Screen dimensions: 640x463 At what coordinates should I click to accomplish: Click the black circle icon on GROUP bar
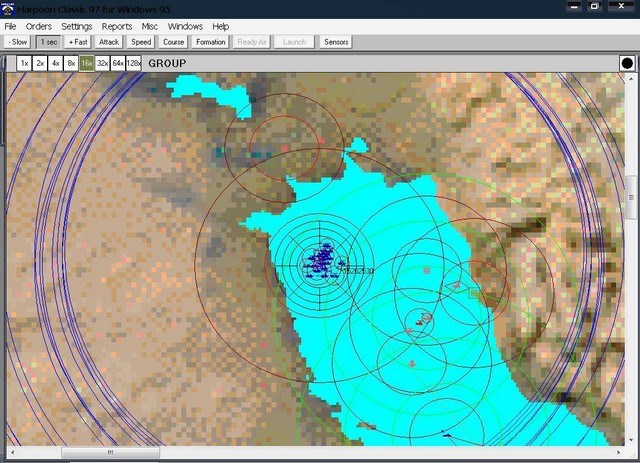point(627,63)
